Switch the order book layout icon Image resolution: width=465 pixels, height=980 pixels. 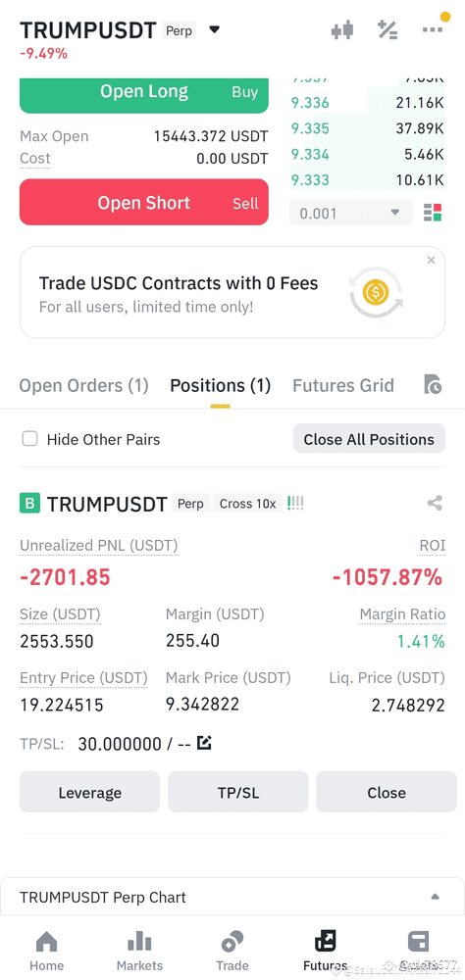433,213
